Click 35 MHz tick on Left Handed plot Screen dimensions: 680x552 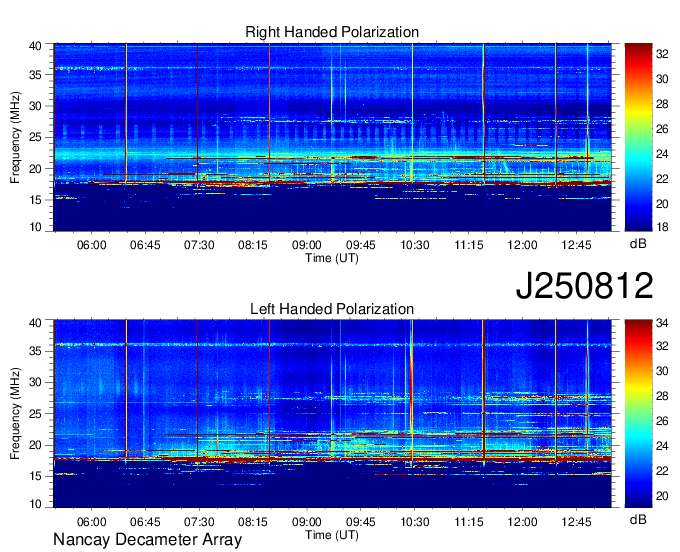coord(35,351)
